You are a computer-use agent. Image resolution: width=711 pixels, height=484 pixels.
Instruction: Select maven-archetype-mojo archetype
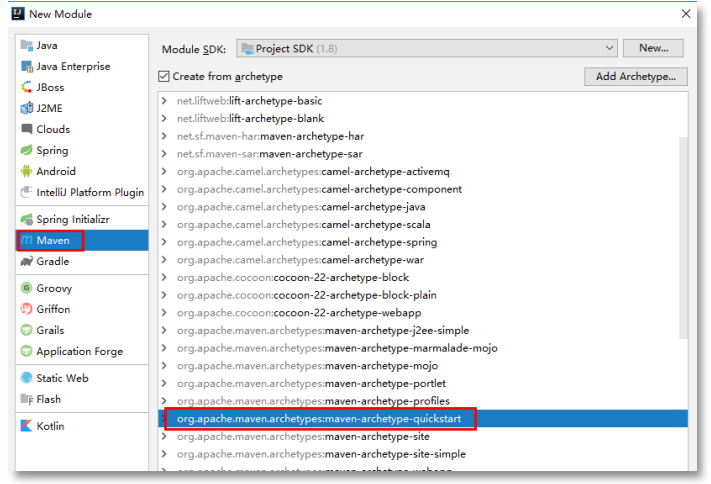[x=423, y=366]
